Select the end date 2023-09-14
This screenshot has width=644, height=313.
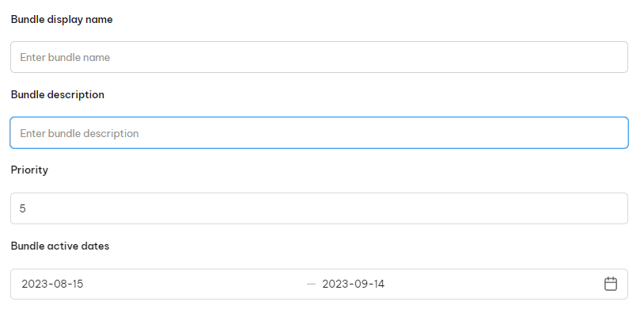(353, 284)
